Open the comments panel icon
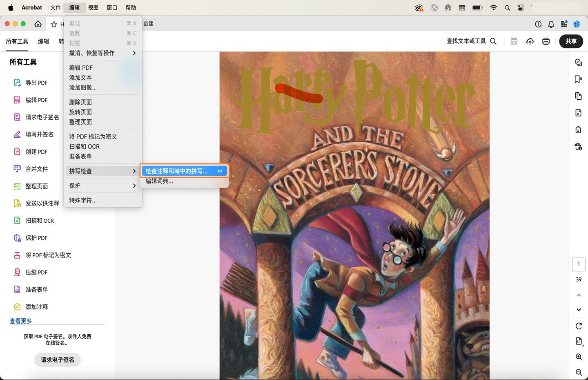The height and width of the screenshot is (380, 588). click(x=578, y=63)
